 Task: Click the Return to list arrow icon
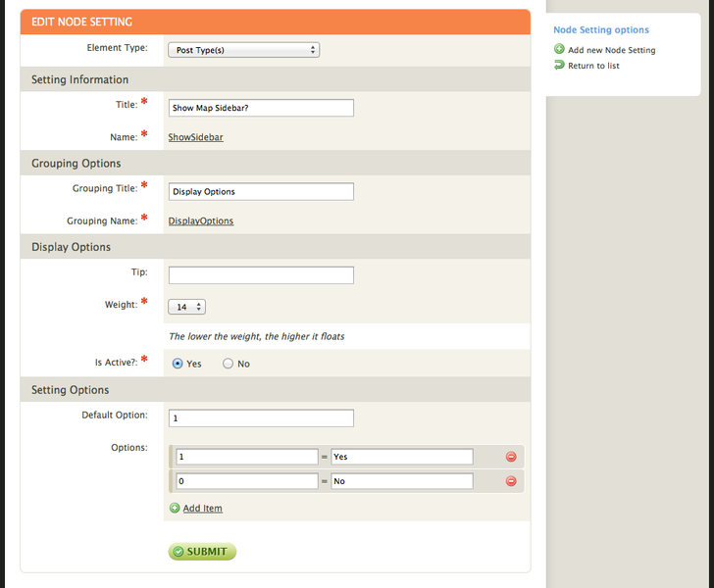click(559, 66)
